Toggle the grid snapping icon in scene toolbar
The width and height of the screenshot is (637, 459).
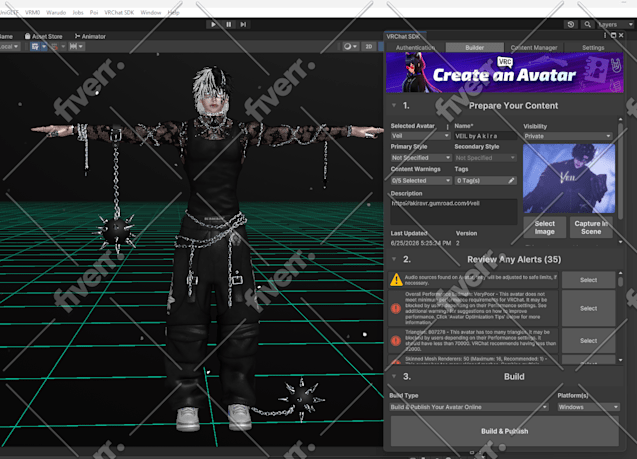(35, 46)
